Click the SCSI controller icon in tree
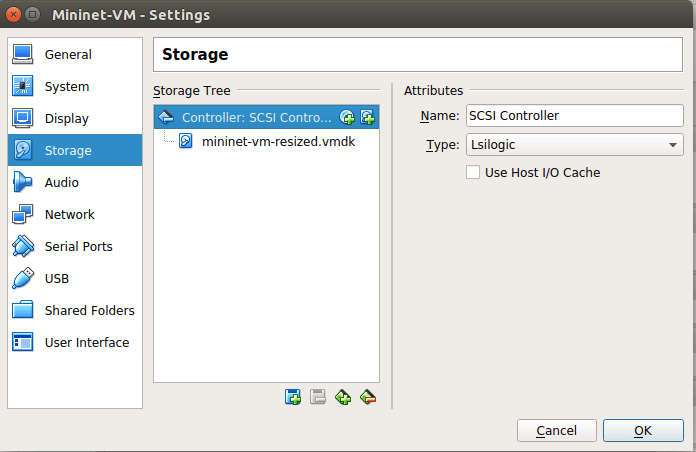 click(x=167, y=117)
